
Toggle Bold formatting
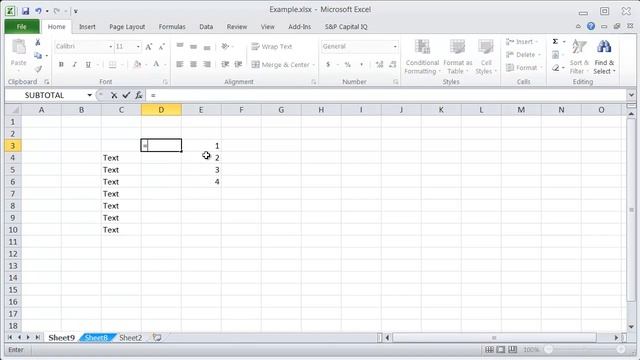(61, 64)
